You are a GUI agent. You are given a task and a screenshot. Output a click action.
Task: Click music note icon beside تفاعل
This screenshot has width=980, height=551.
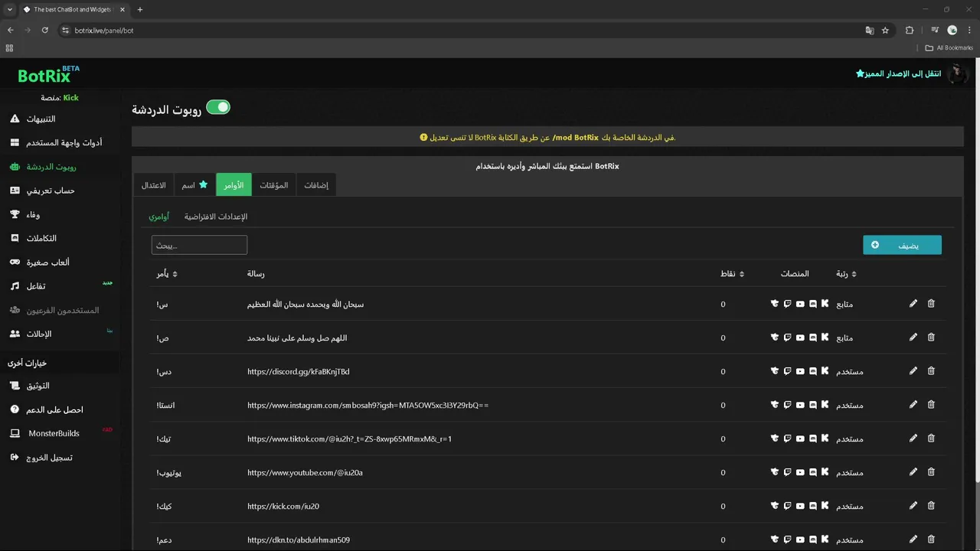pyautogui.click(x=15, y=285)
